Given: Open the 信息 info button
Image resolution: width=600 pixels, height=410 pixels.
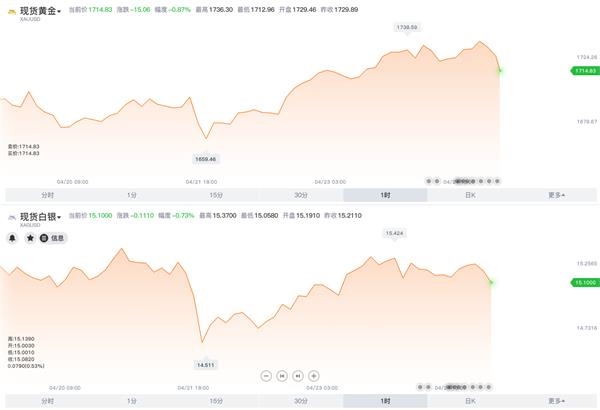Looking at the screenshot, I should coord(53,238).
